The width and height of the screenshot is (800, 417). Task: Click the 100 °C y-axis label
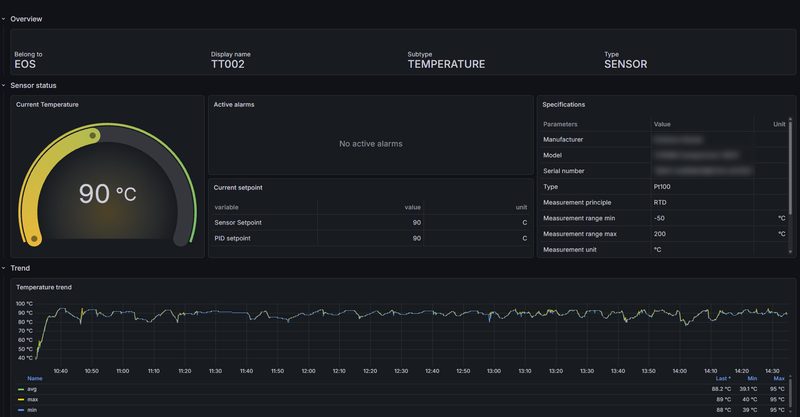(x=24, y=304)
